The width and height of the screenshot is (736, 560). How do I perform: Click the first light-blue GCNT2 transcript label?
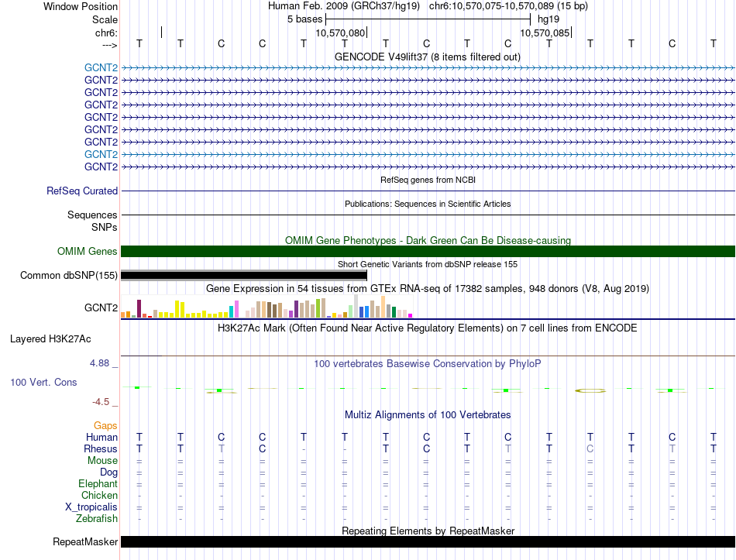(x=101, y=67)
